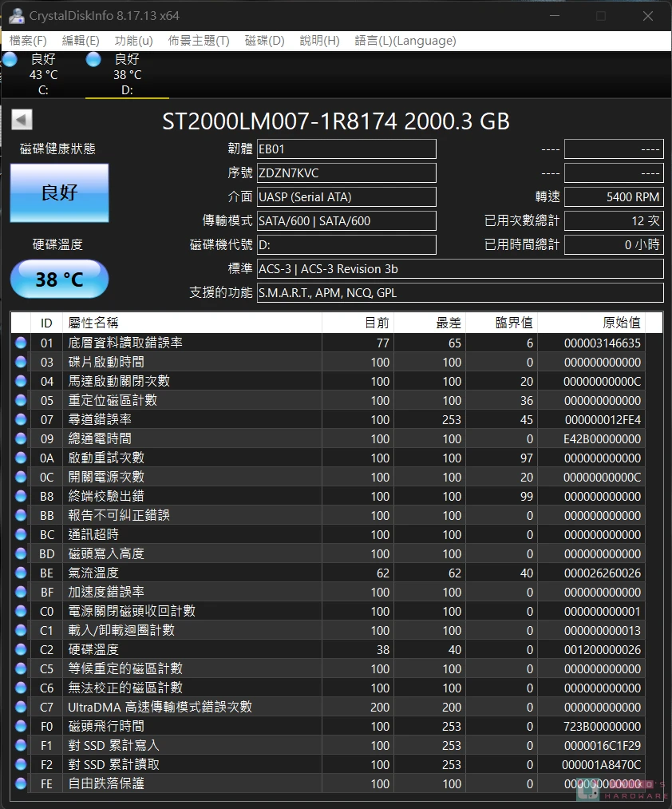Viewport: 672px width, 809px height.
Task: Click the 屬性名稱 column header
Action: (192, 323)
